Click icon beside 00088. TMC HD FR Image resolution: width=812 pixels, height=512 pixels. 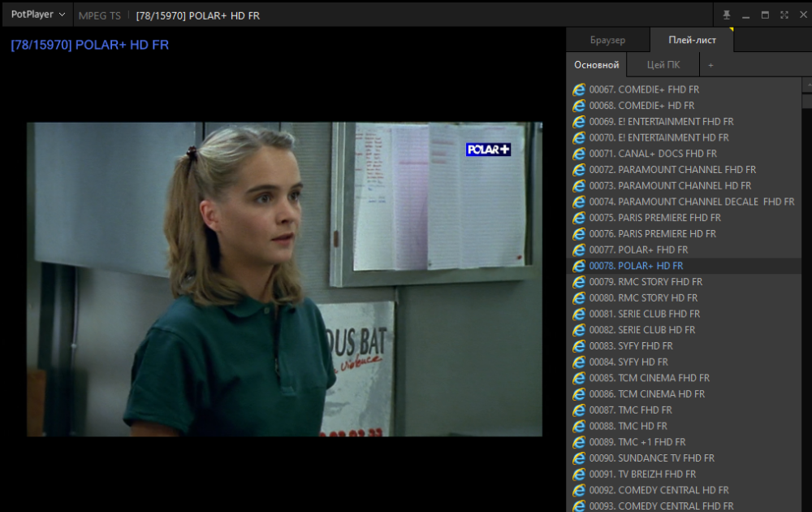[578, 427]
